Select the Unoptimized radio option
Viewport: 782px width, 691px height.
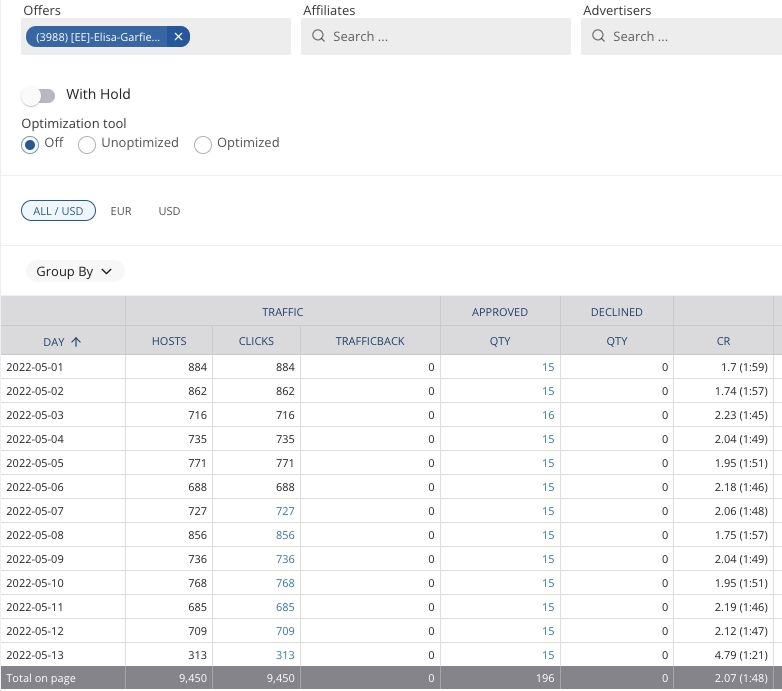[x=87, y=144]
